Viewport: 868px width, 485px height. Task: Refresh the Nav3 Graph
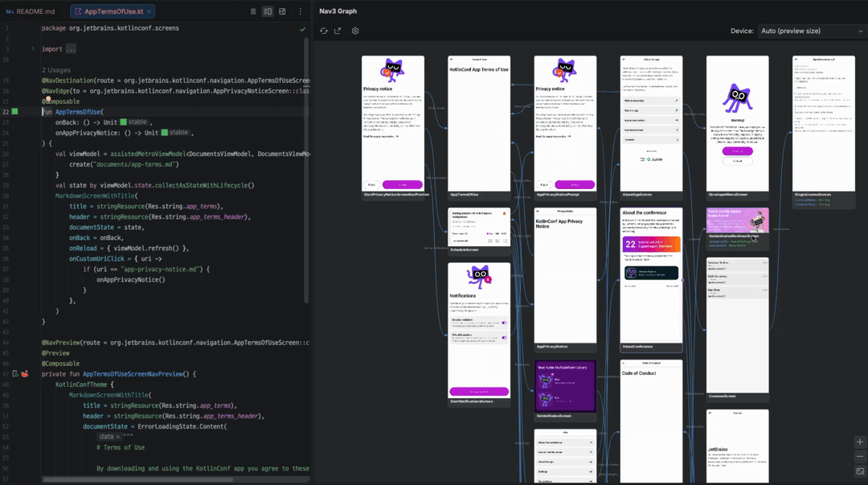click(324, 31)
